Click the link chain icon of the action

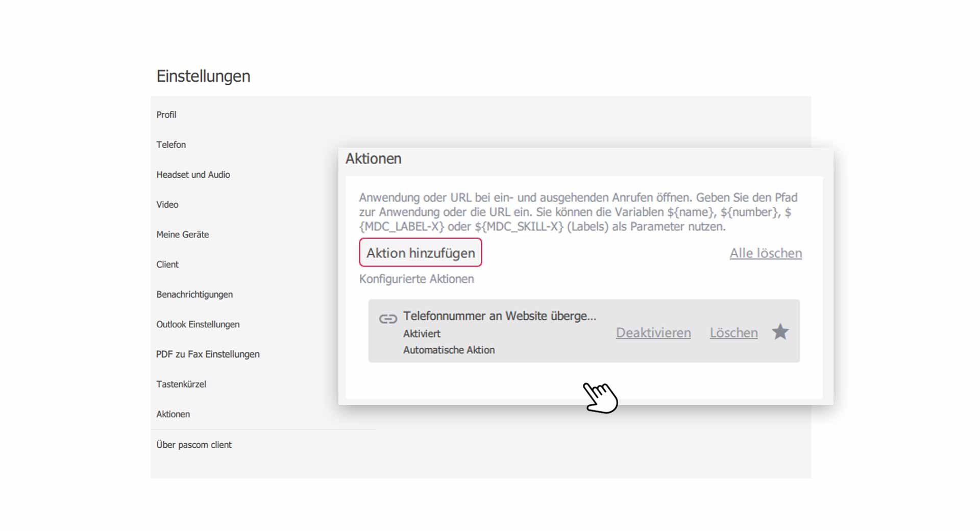tap(388, 319)
